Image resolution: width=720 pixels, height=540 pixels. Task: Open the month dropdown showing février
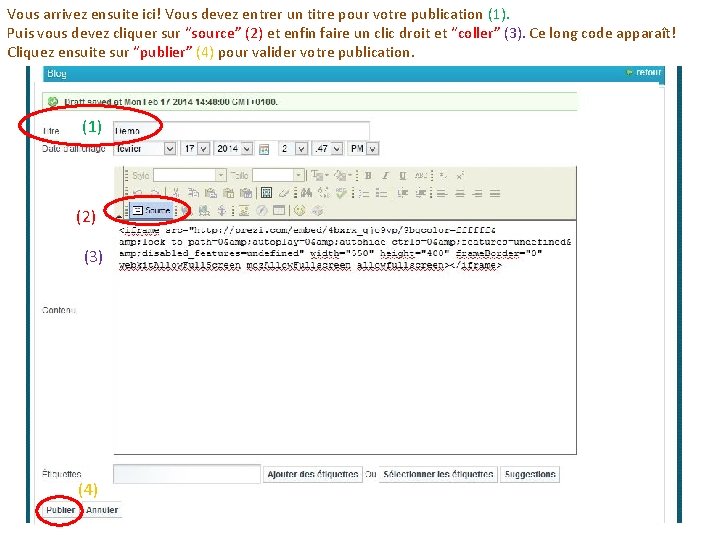click(145, 149)
